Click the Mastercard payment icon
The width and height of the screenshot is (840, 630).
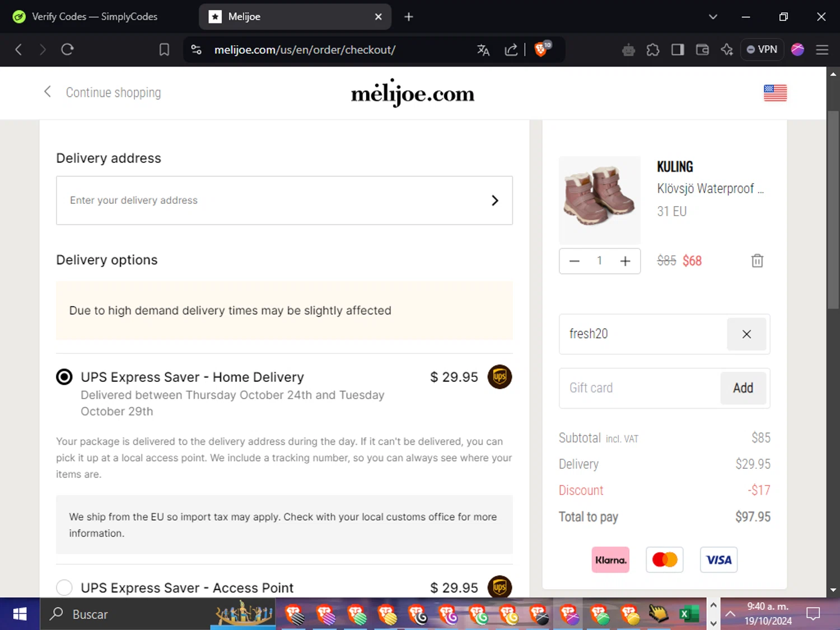[665, 560]
